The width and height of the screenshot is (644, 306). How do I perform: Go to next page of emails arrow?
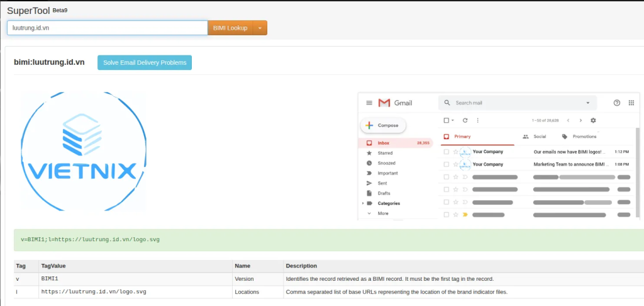[580, 120]
